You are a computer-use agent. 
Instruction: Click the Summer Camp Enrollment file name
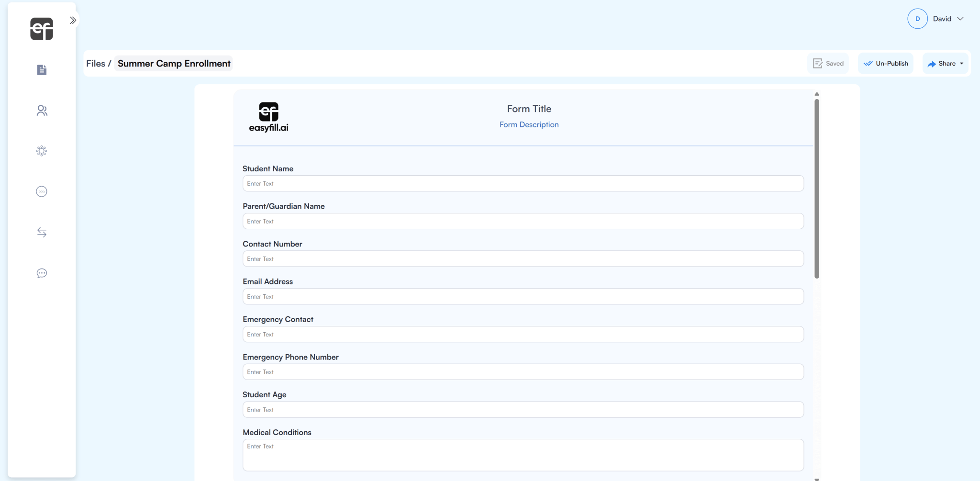(174, 64)
